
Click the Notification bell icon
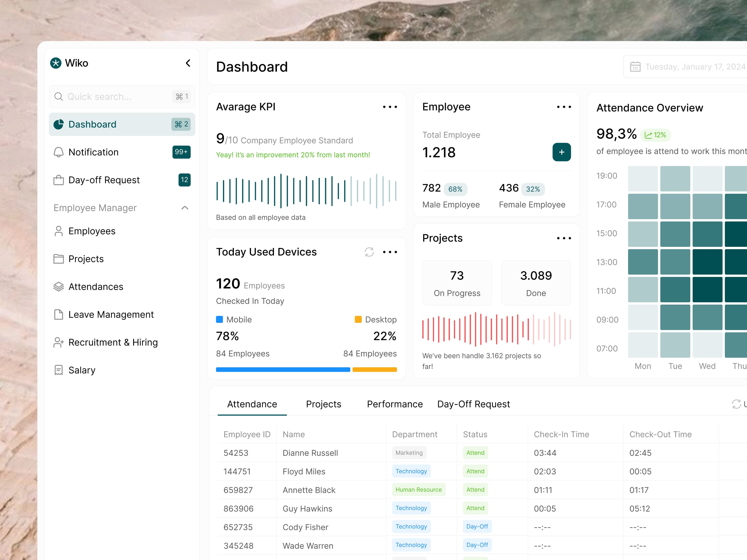point(58,152)
